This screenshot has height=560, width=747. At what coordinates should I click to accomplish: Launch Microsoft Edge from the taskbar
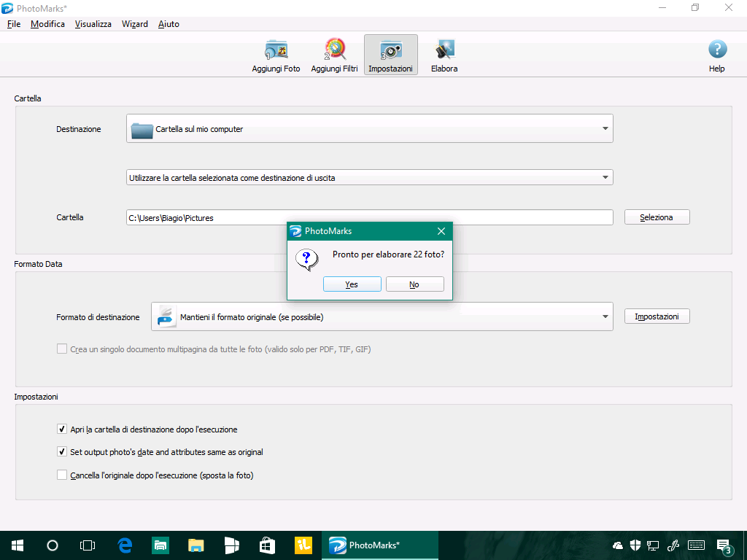coord(125,545)
